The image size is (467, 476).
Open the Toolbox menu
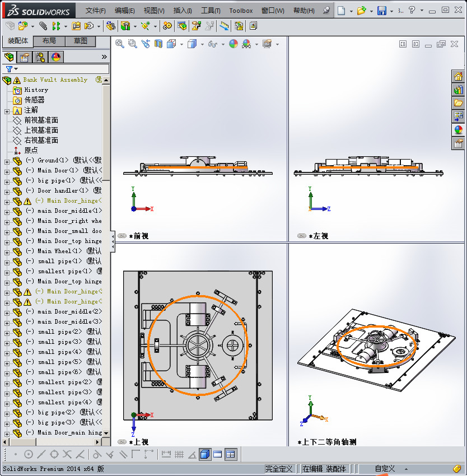pos(241,11)
